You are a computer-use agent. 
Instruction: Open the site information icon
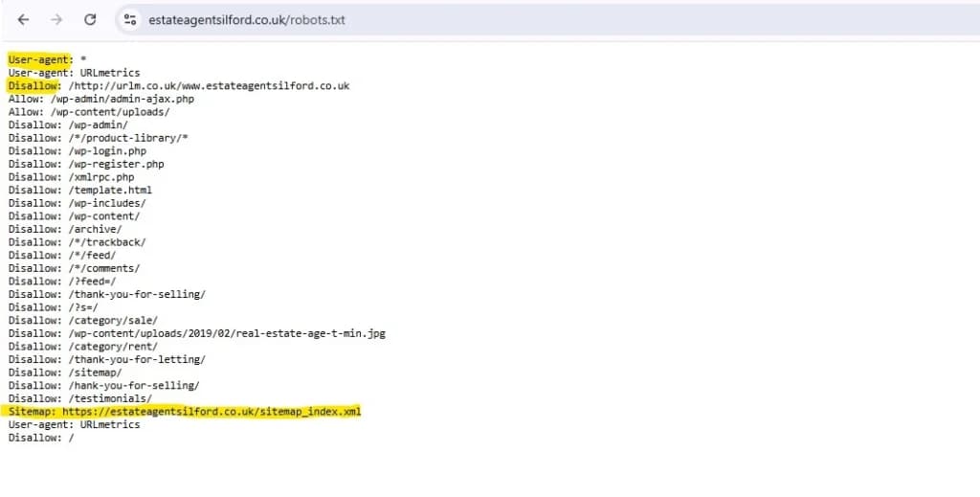[130, 19]
